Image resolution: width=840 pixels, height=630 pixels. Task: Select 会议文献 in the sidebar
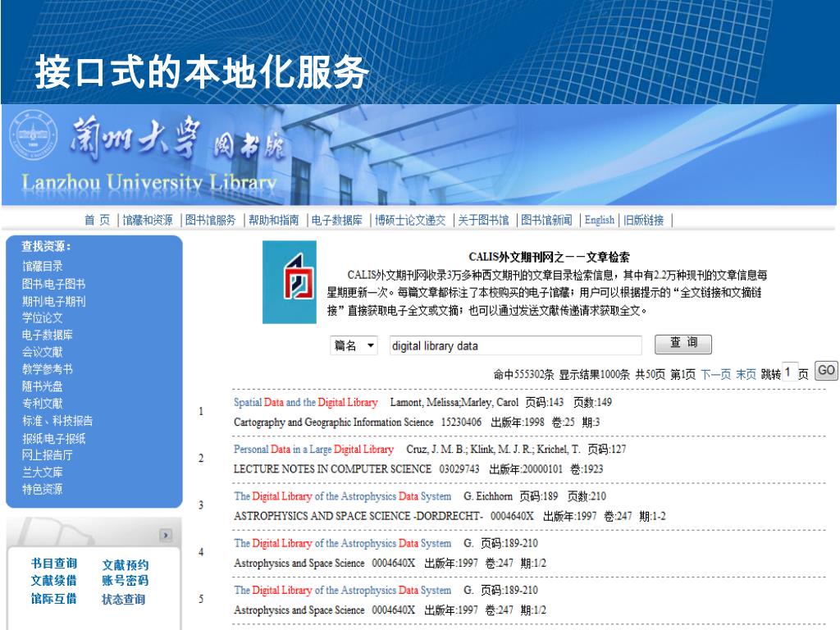43,352
